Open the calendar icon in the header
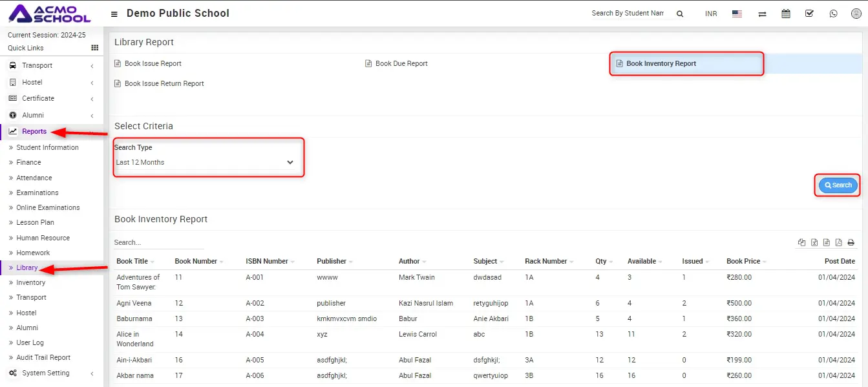 [x=786, y=14]
